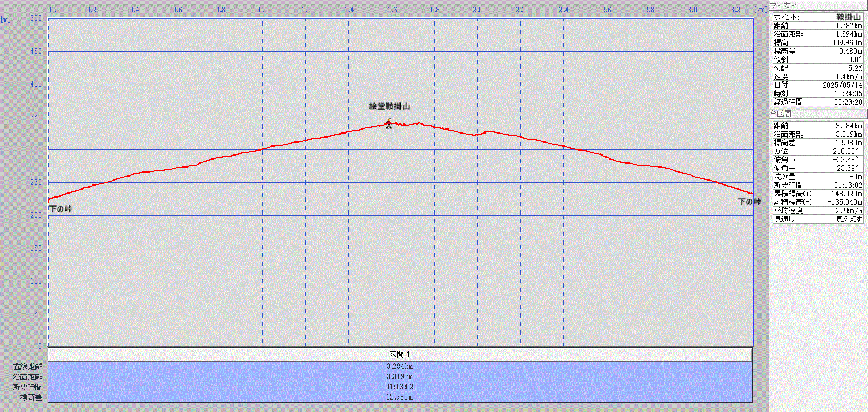Click the 方位 row label

click(781, 151)
